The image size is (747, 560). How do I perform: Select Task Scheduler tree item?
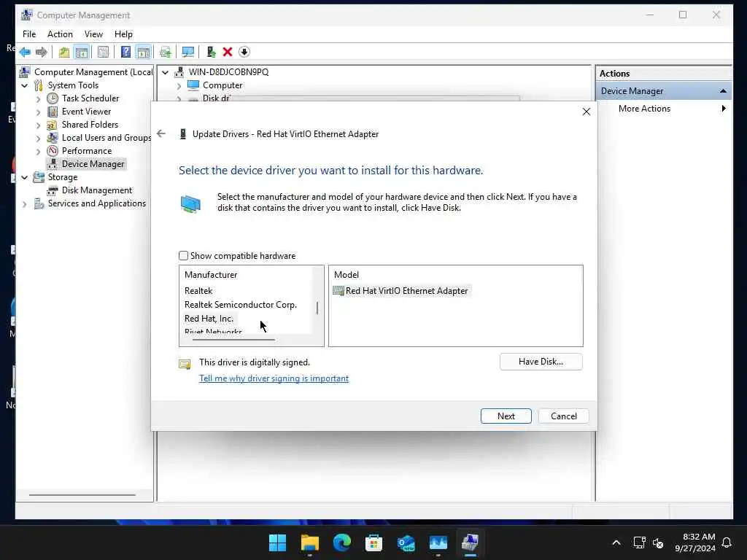point(90,98)
